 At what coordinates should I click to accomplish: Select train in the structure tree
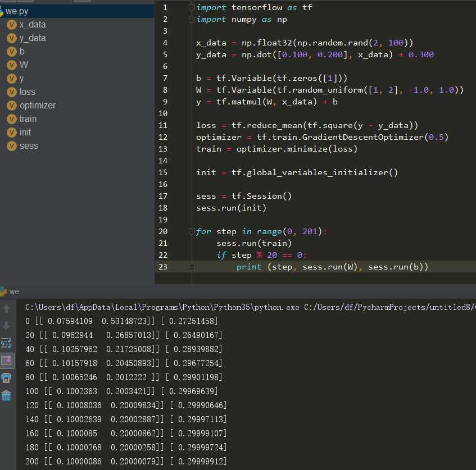click(x=28, y=118)
